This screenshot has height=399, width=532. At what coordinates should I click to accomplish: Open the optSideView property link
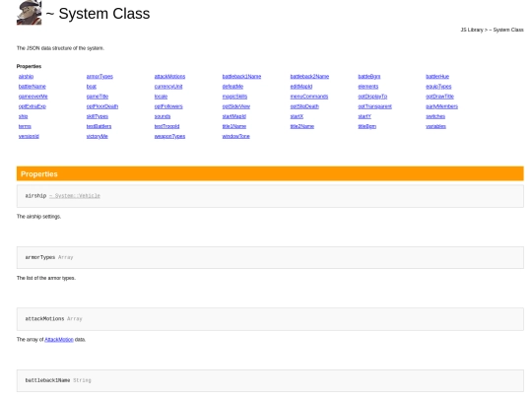click(236, 106)
